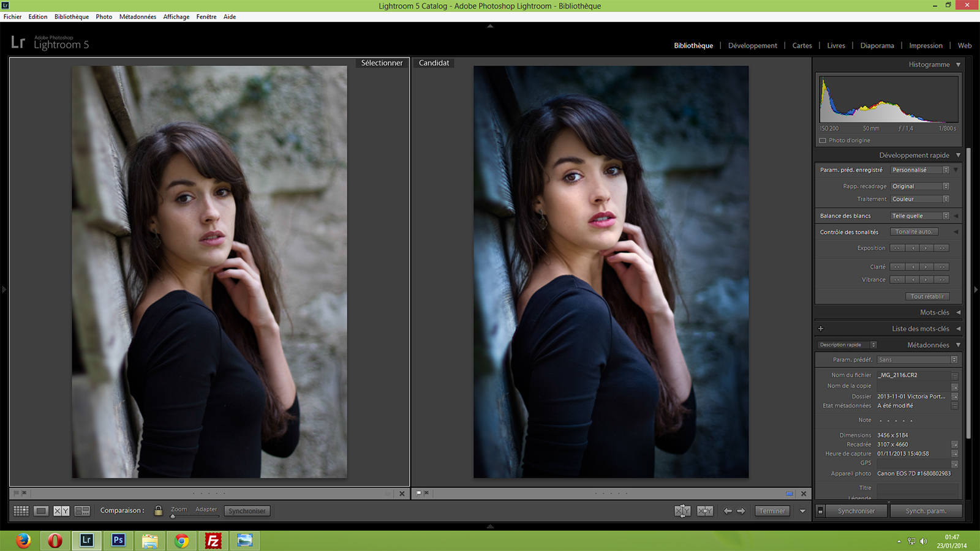Open Google Chrome from the taskbar

pyautogui.click(x=181, y=541)
